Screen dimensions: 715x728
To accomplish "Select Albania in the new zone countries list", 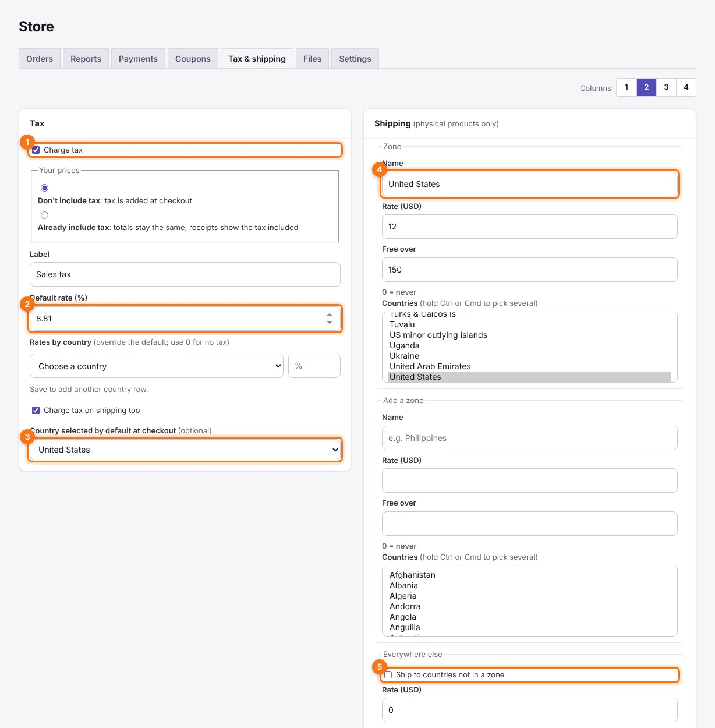I will (530, 585).
